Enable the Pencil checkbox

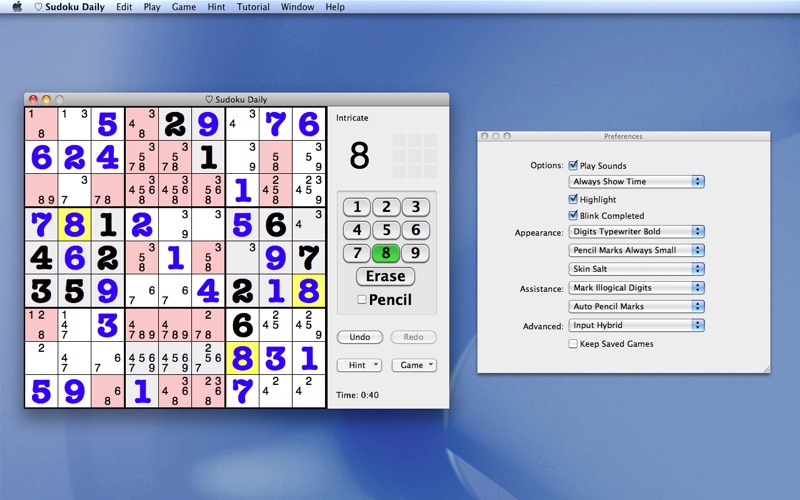pyautogui.click(x=362, y=299)
